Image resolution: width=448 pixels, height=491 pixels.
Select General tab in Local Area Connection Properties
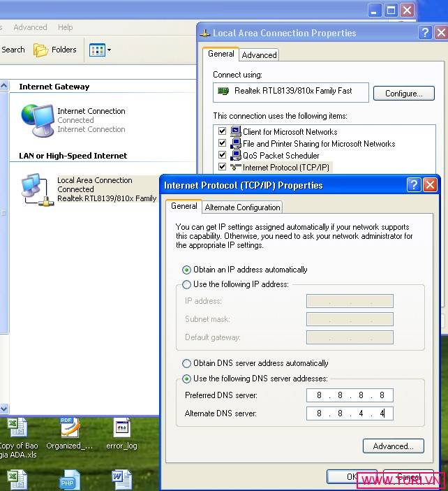point(221,54)
